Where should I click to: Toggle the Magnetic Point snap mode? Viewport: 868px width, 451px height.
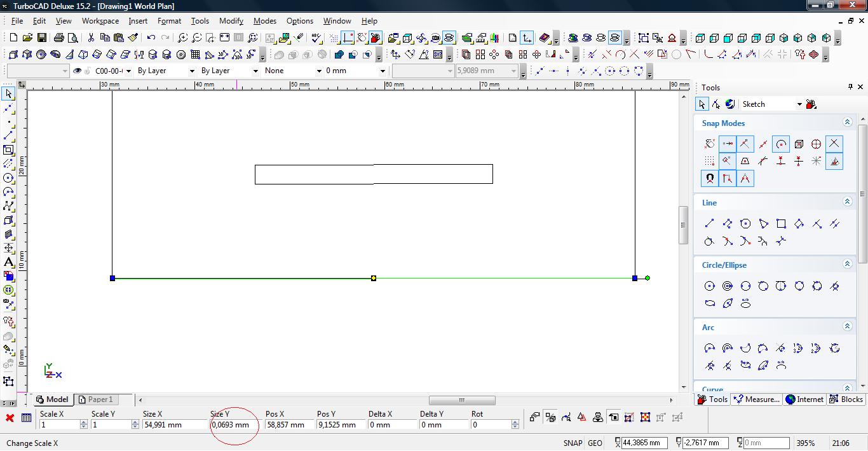[x=709, y=179]
